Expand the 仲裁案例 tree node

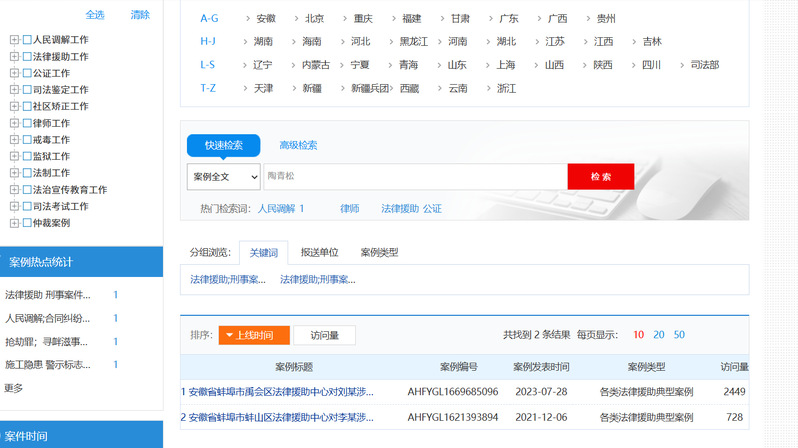(x=14, y=223)
